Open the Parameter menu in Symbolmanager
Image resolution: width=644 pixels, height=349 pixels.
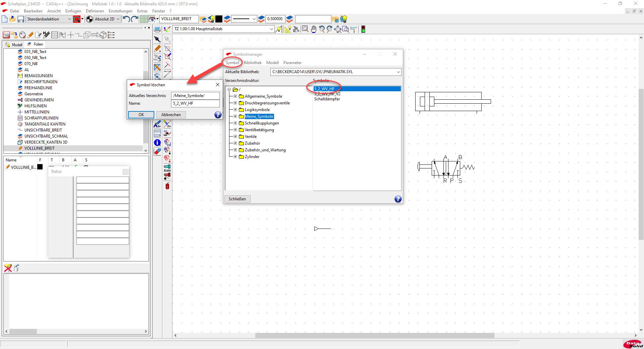pos(292,63)
